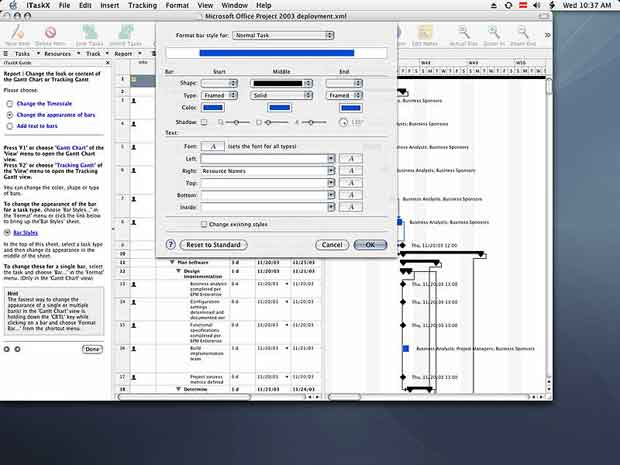Image resolution: width=620 pixels, height=465 pixels.
Task: Select Change the Timescale radio option
Action: [x=9, y=104]
